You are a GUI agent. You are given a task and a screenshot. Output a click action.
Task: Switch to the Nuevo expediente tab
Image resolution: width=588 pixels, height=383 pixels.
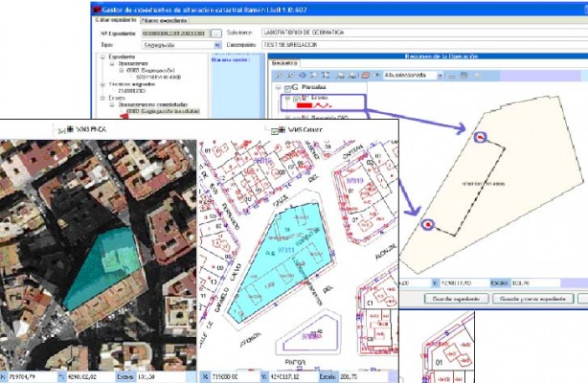pos(165,21)
